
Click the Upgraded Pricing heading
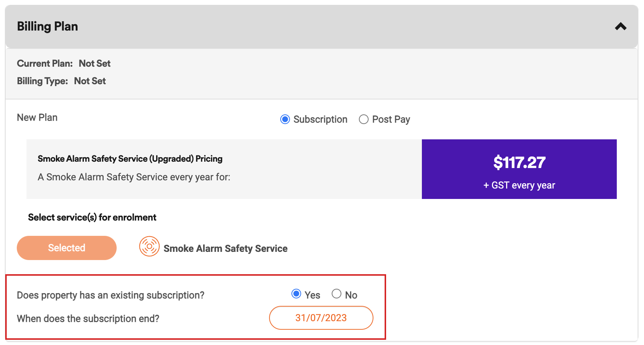(130, 159)
